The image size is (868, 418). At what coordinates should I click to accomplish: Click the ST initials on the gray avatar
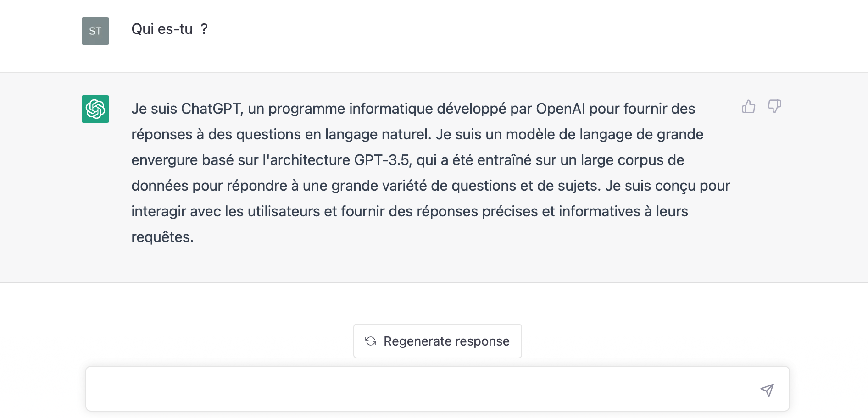(95, 31)
